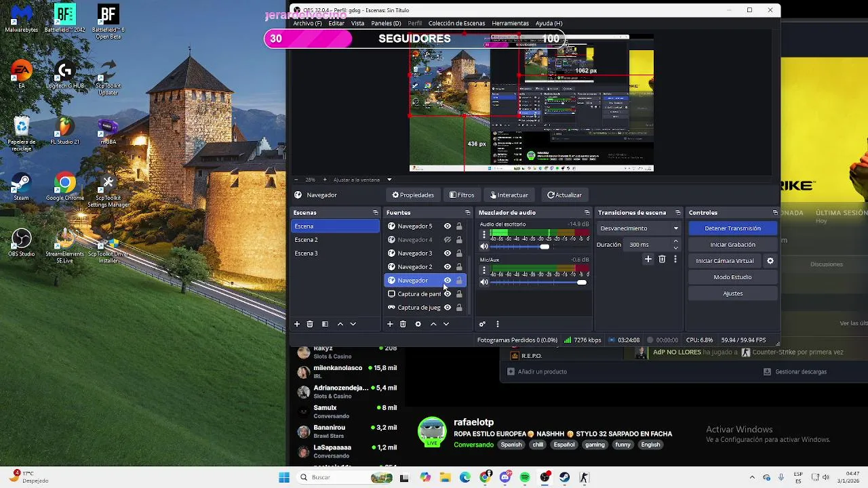Hide the Navegador 3 source
868x488 pixels.
pyautogui.click(x=447, y=253)
